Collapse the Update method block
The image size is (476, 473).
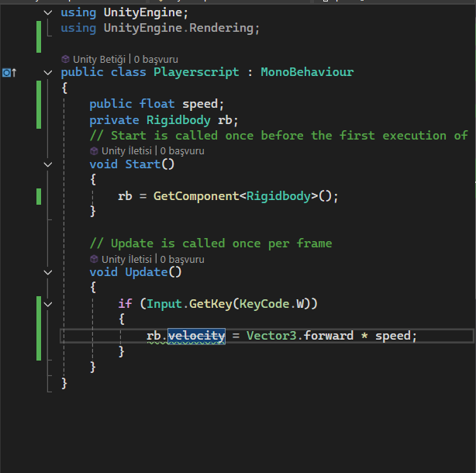pos(48,272)
